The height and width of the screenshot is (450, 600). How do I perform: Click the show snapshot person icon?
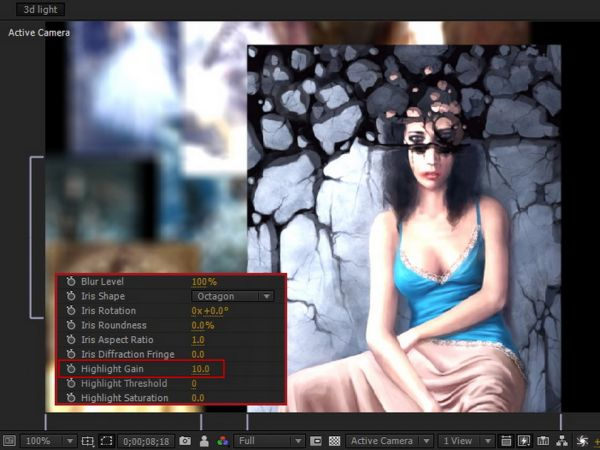tap(204, 441)
